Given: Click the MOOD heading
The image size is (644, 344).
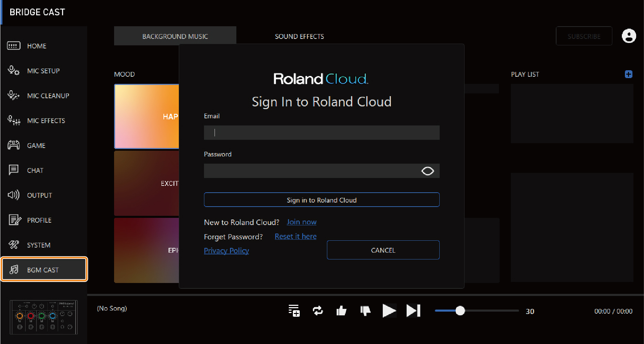Looking at the screenshot, I should [x=124, y=74].
